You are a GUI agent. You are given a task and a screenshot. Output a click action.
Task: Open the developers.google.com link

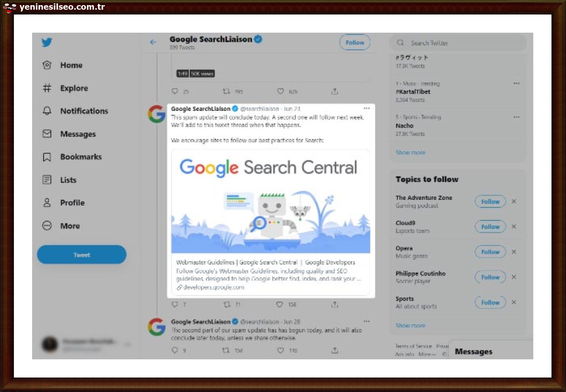[211, 287]
